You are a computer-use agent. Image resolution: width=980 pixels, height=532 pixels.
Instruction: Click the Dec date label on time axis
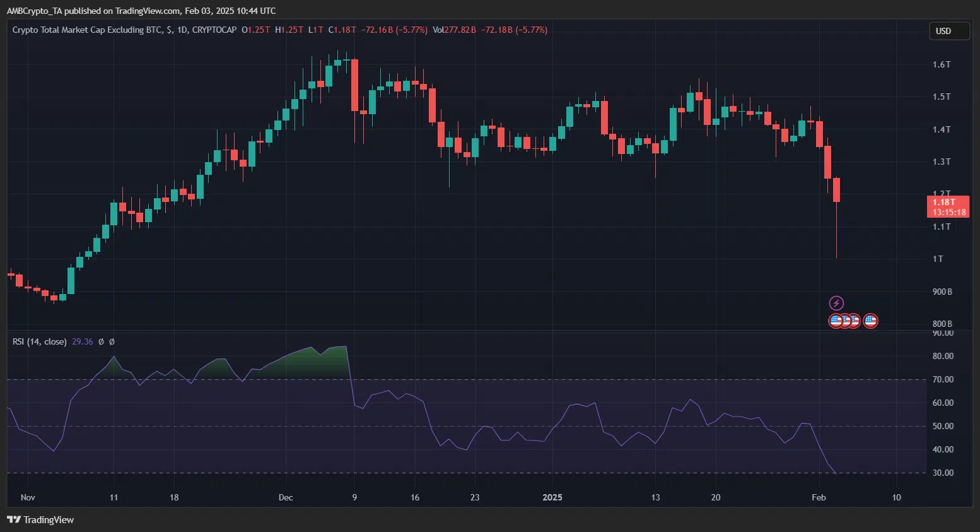(286, 497)
